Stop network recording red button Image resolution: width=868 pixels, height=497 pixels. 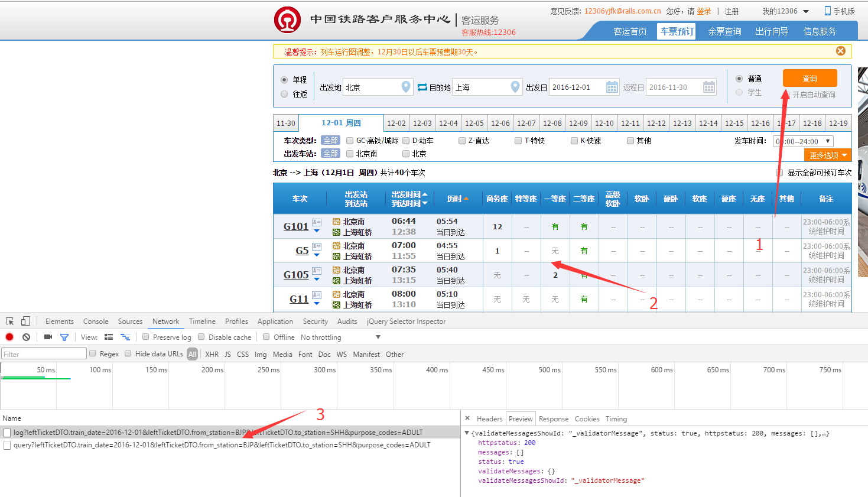pyautogui.click(x=9, y=337)
